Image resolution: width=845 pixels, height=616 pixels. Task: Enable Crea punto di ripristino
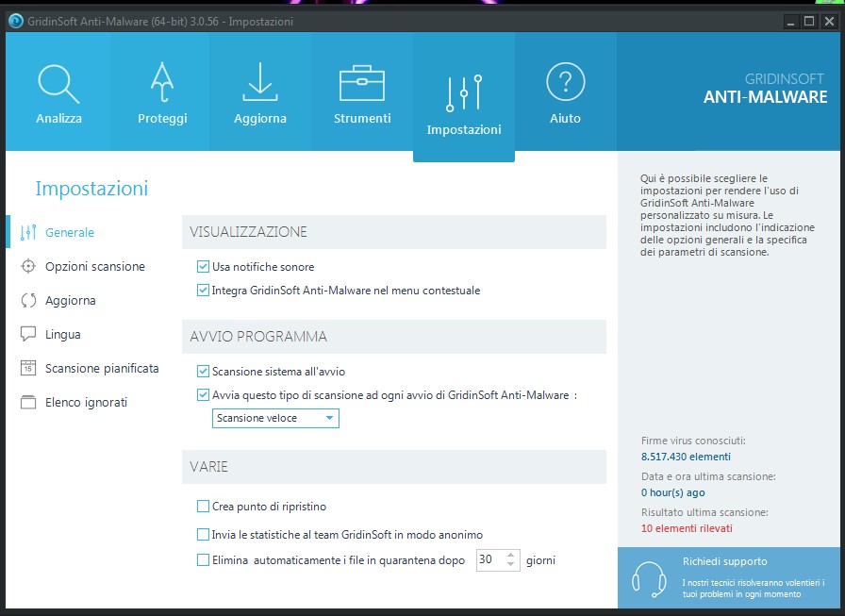pyautogui.click(x=203, y=506)
